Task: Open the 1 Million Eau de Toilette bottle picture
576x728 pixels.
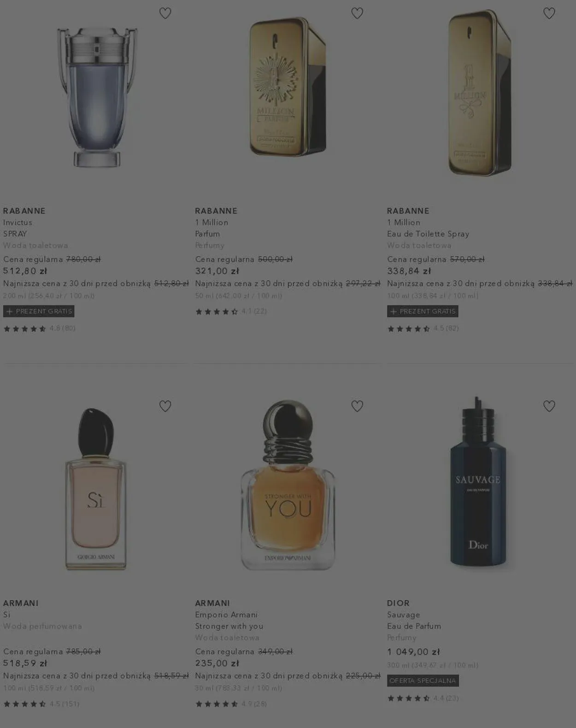Action: coord(479,92)
